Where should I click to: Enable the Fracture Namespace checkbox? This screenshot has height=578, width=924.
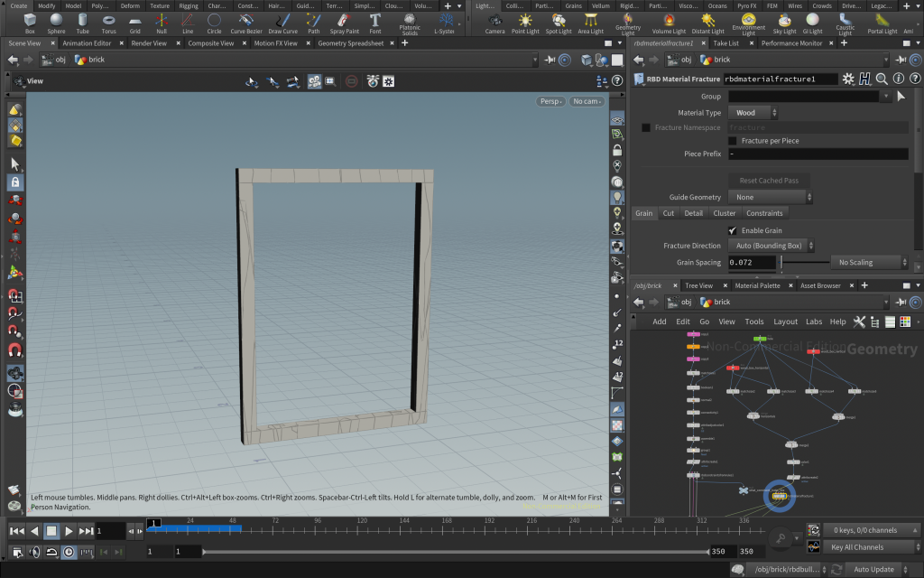pos(646,127)
